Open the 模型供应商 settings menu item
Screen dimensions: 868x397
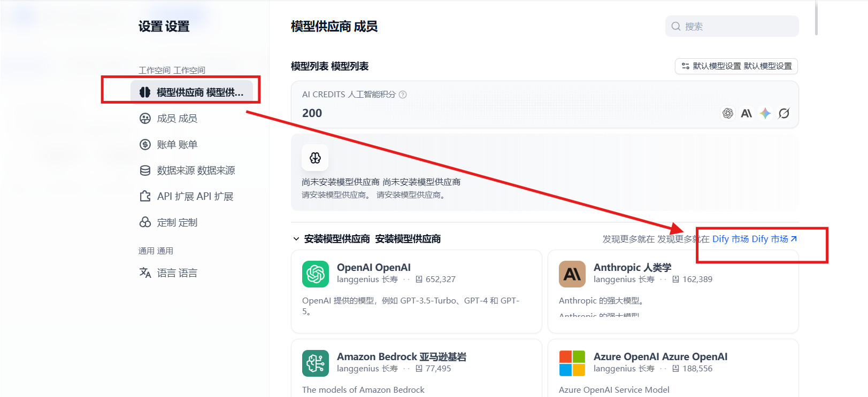click(191, 92)
